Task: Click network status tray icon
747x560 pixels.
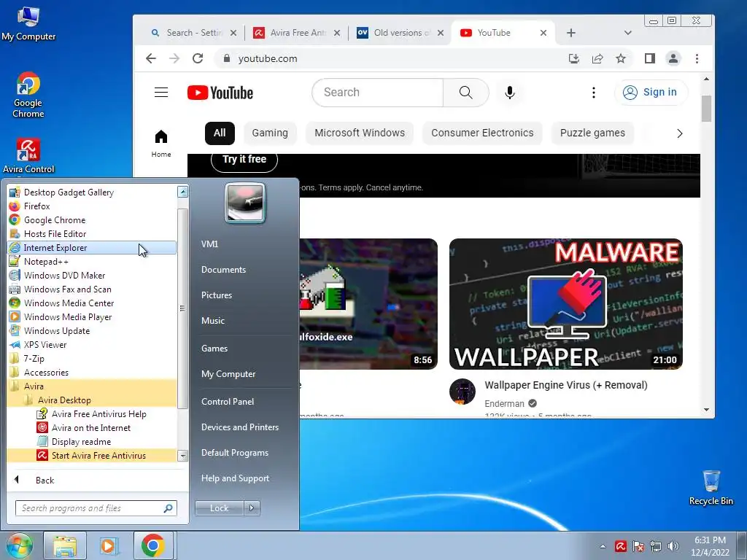Action: (656, 546)
